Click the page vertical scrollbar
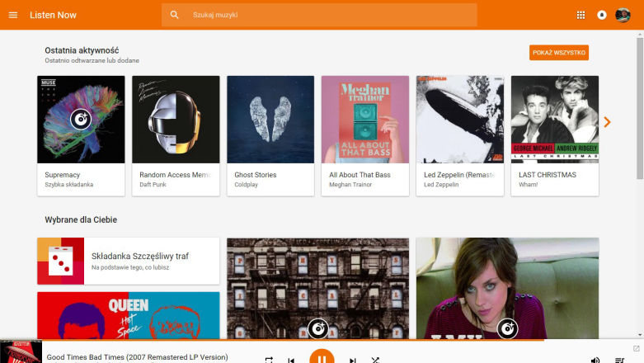The width and height of the screenshot is (644, 363). tap(640, 109)
